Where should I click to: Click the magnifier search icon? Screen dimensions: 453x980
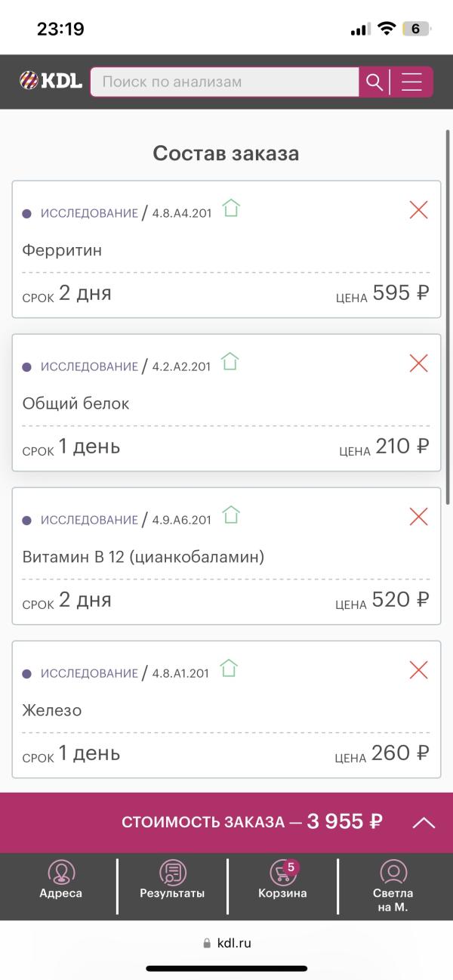(x=374, y=82)
